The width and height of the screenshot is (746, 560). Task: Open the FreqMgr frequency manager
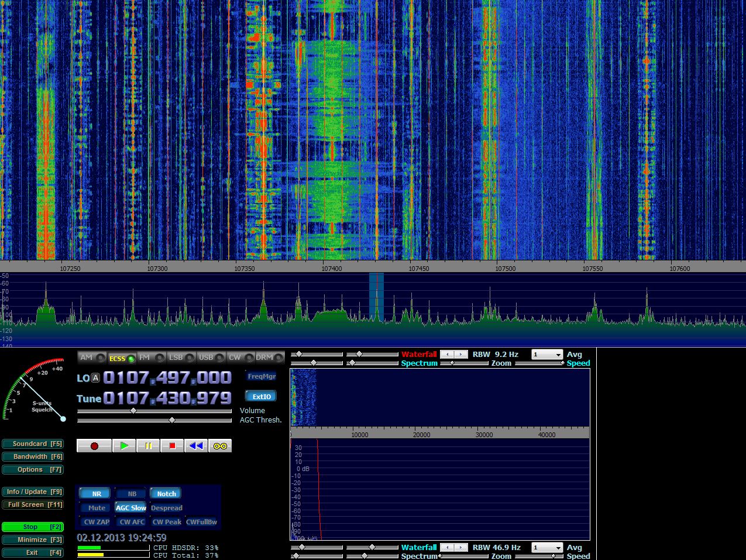[261, 377]
